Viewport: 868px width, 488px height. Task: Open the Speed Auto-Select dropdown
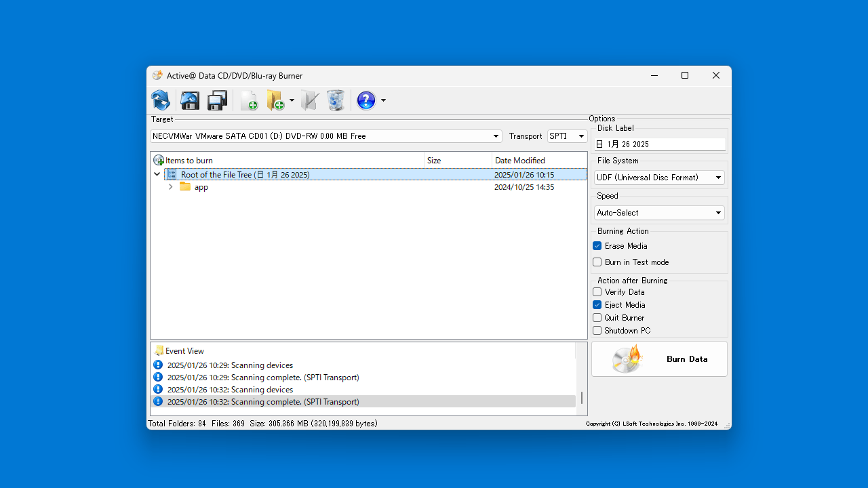[x=659, y=213]
